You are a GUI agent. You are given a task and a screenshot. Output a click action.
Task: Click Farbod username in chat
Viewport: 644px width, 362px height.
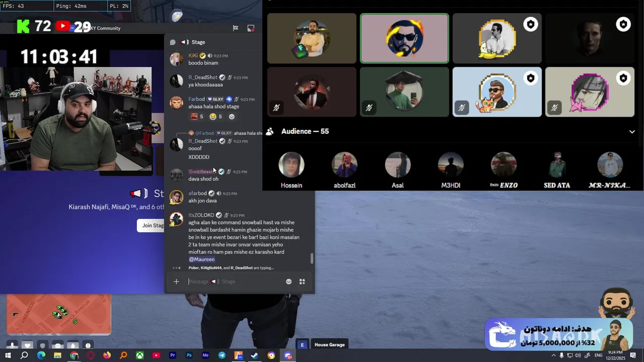point(197,99)
